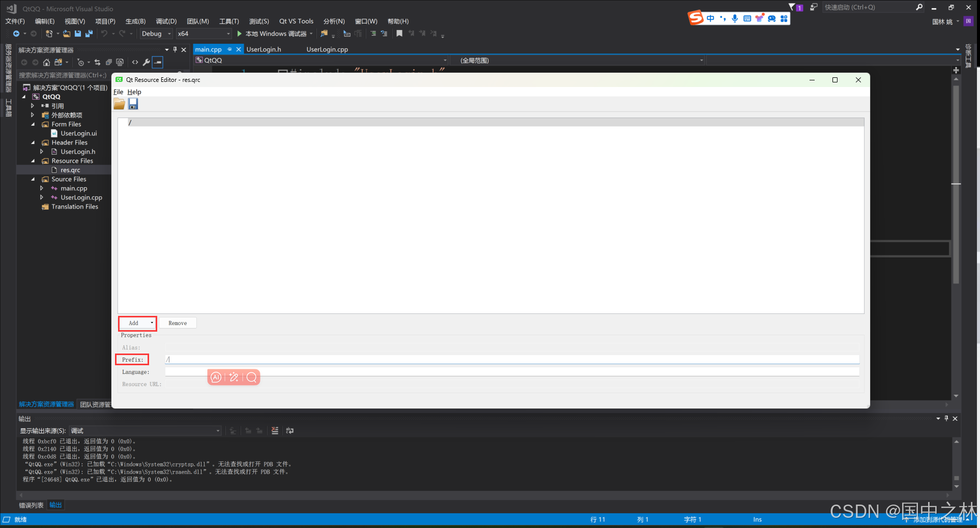Screen dimensions: 980x528
Task: Select UserLogin.ui in Solution Explorer
Action: (79, 133)
